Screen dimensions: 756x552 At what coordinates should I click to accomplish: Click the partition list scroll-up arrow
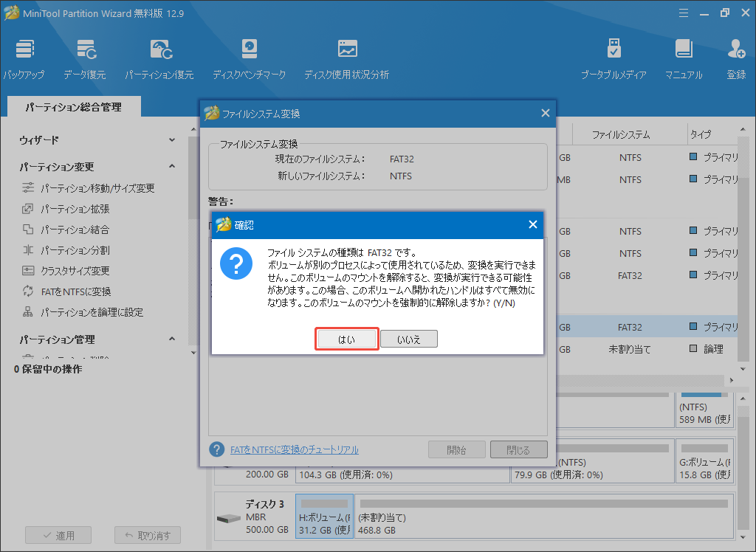tap(743, 130)
